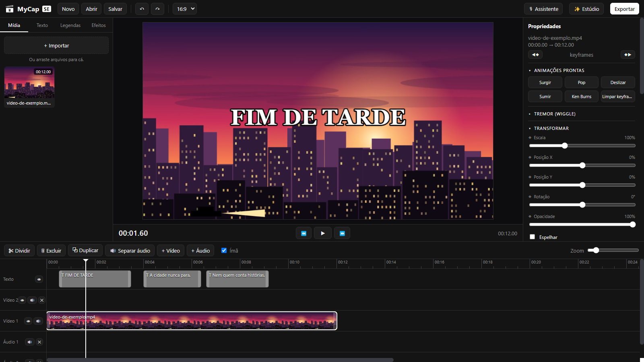Screen dimensions: 644x362
Task: Click the Exportar button
Action: click(x=625, y=9)
